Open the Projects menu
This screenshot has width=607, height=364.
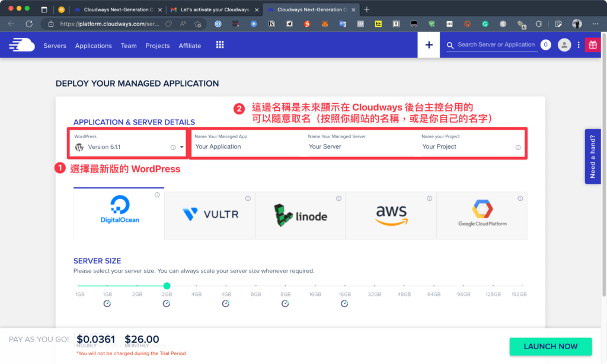click(x=158, y=46)
